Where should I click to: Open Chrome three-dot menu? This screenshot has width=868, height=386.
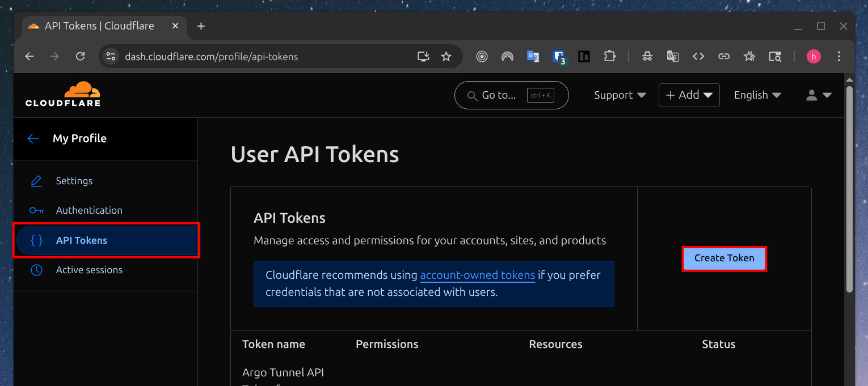[x=839, y=56]
